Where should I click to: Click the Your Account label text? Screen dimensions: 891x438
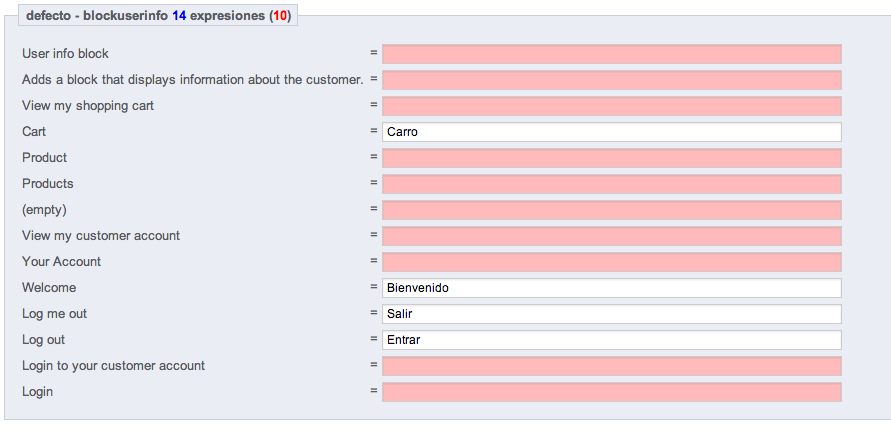pyautogui.click(x=61, y=262)
